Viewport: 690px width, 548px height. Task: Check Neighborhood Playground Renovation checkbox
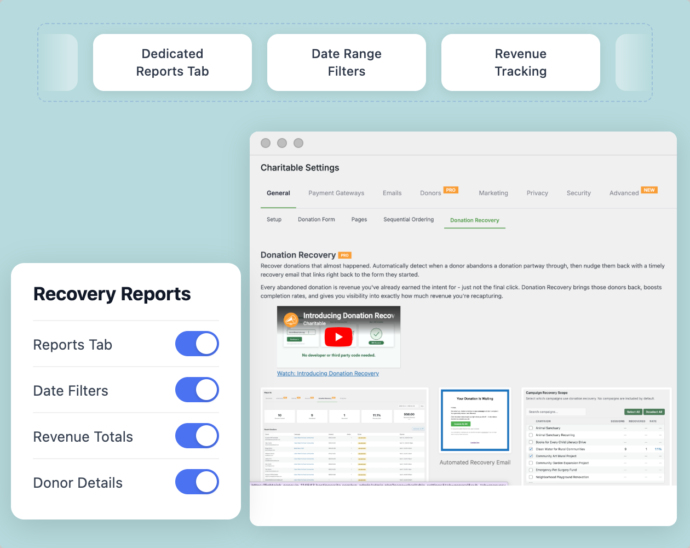(531, 477)
